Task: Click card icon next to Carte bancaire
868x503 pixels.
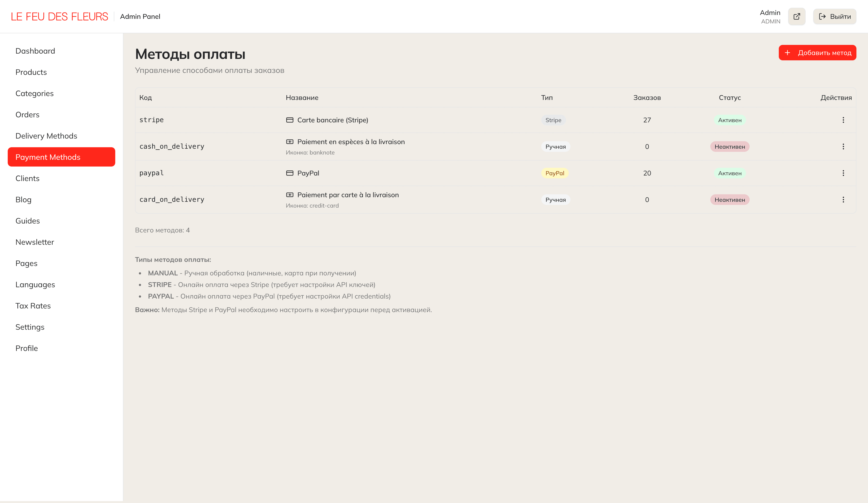Action: (290, 120)
